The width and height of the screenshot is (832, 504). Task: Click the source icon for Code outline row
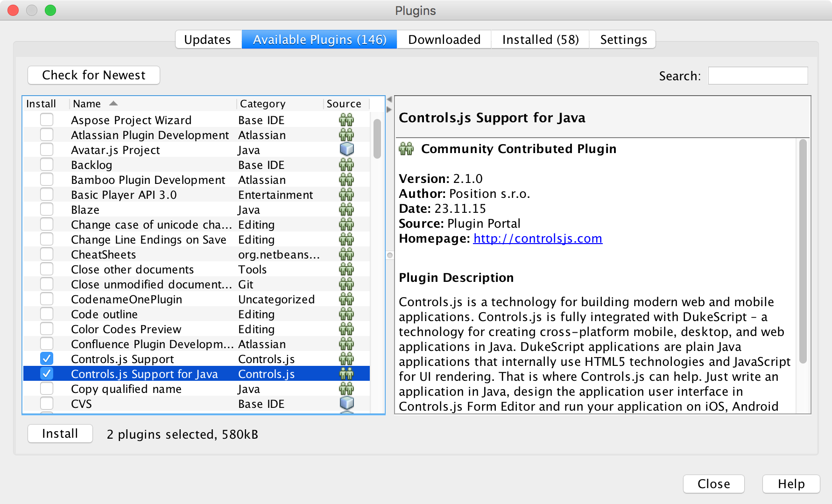pyautogui.click(x=346, y=314)
